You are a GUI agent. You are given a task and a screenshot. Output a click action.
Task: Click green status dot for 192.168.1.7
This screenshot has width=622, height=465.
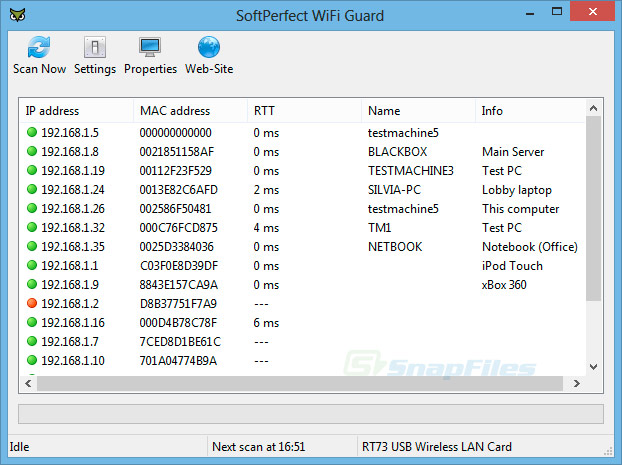(32, 341)
